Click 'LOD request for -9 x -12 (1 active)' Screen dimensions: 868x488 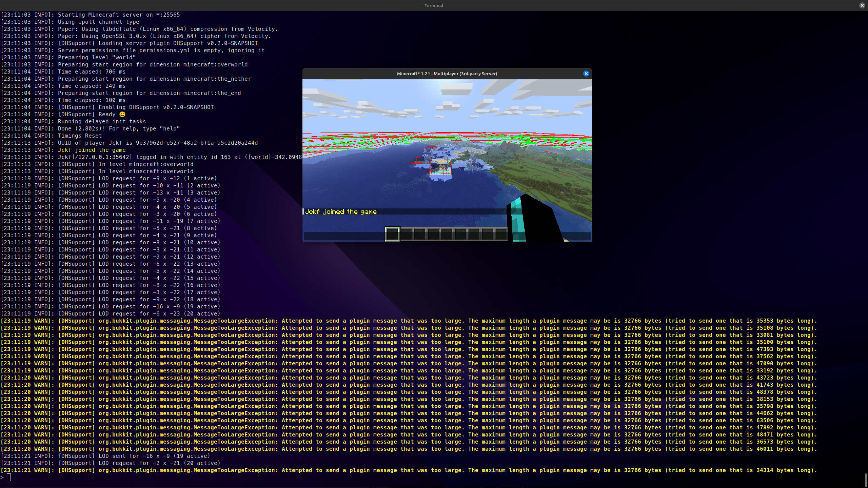point(109,178)
